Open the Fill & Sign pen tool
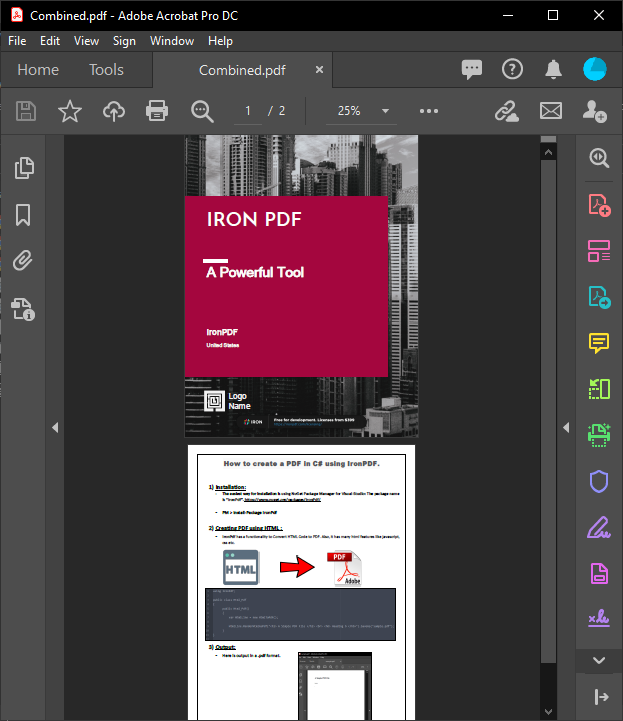 click(x=599, y=527)
